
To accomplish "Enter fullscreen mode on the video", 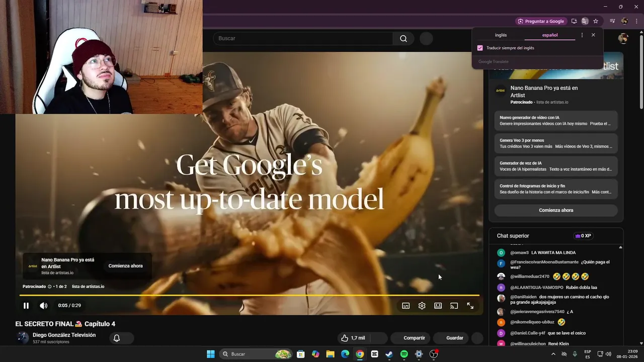I will (x=470, y=306).
